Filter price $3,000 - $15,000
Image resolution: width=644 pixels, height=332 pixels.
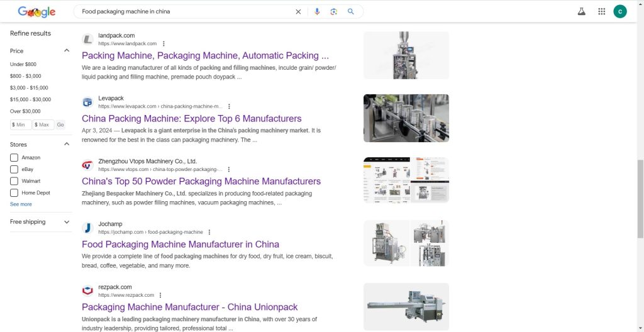point(29,87)
